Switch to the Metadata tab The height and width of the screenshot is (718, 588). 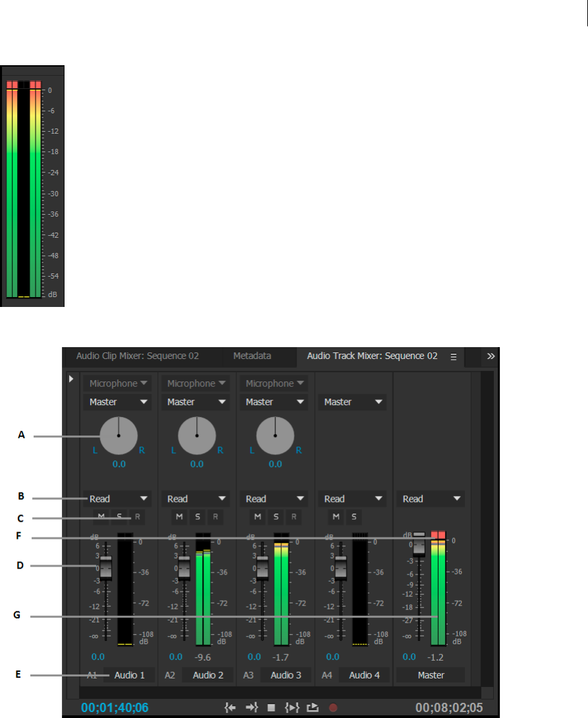(252, 356)
